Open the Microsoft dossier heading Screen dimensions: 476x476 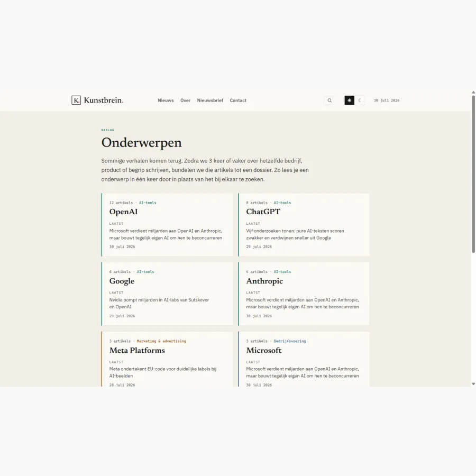(264, 350)
